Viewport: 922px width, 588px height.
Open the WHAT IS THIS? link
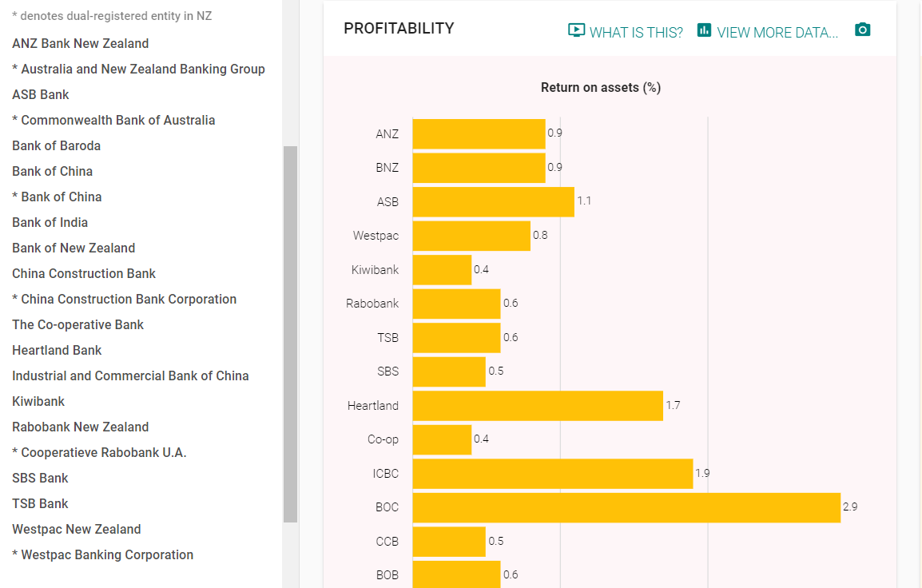pyautogui.click(x=636, y=32)
